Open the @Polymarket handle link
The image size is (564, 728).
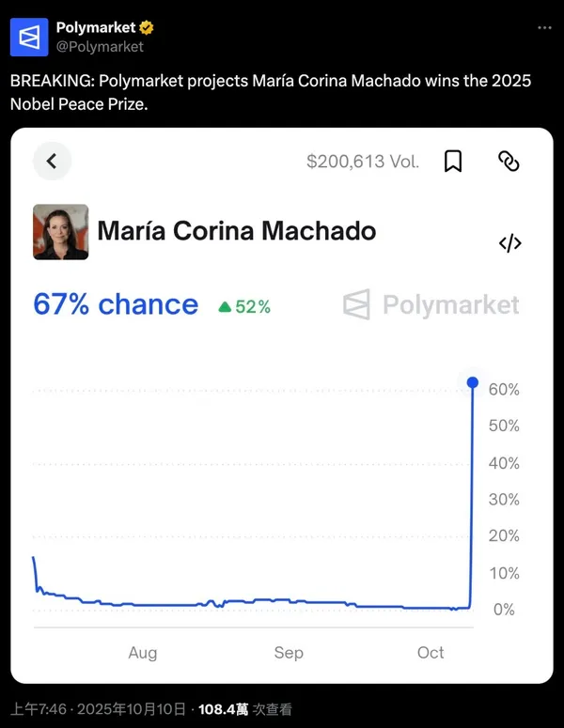[100, 46]
